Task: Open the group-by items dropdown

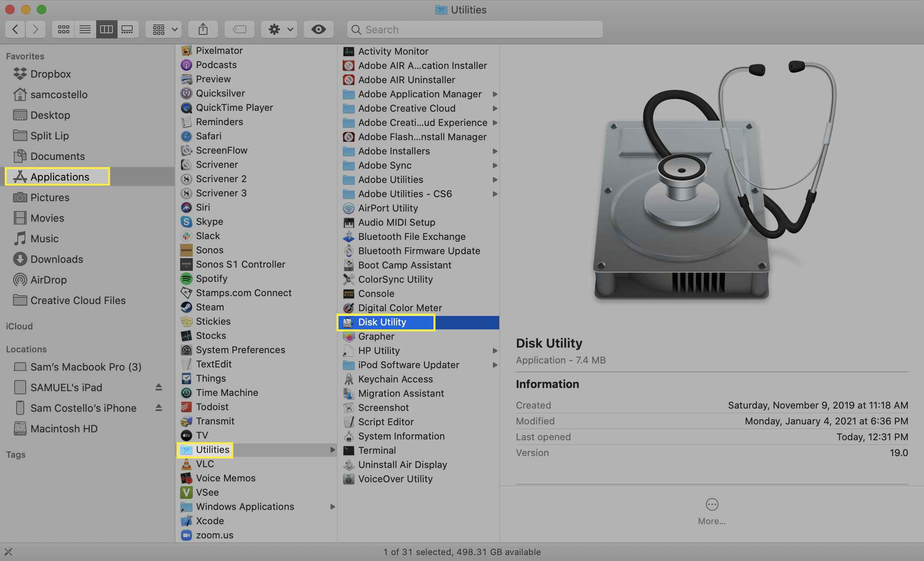Action: pyautogui.click(x=164, y=29)
